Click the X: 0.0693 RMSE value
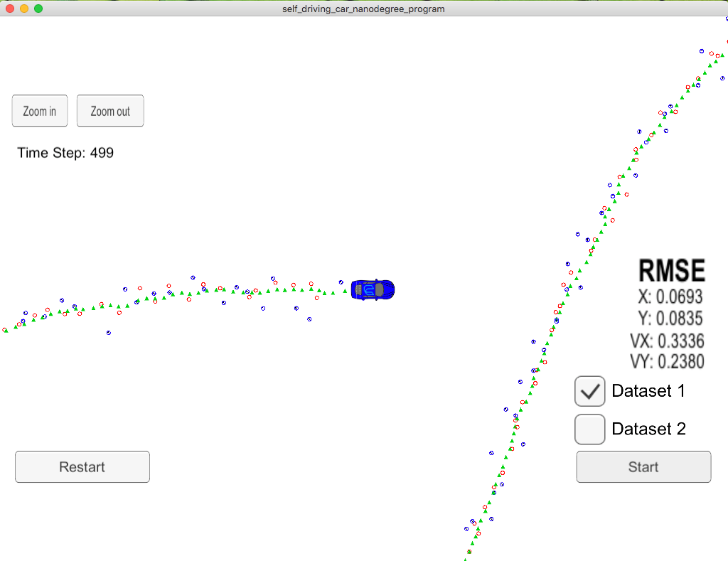The image size is (728, 561). click(x=670, y=296)
